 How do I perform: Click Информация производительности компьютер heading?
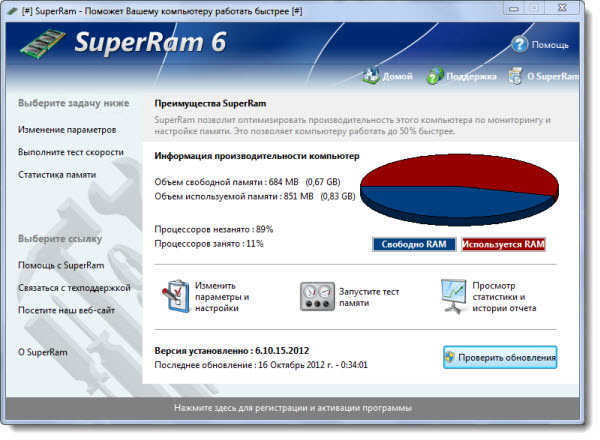click(x=257, y=156)
